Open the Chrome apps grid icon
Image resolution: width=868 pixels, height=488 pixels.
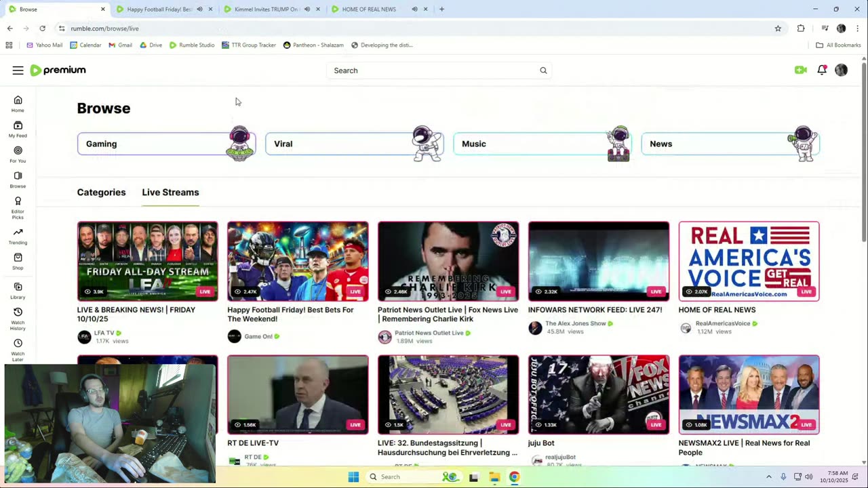pos(9,45)
